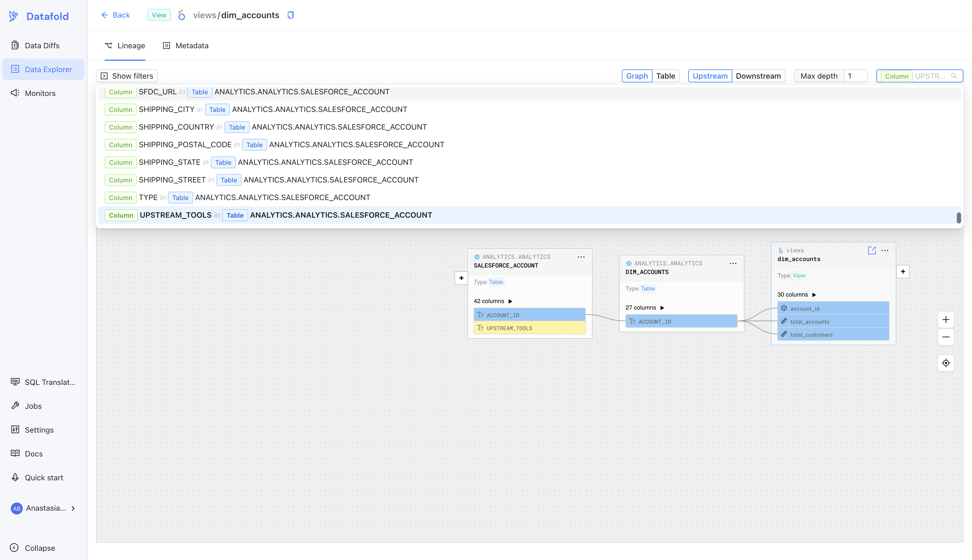
Task: Zoom in on the lineage graph
Action: [946, 319]
